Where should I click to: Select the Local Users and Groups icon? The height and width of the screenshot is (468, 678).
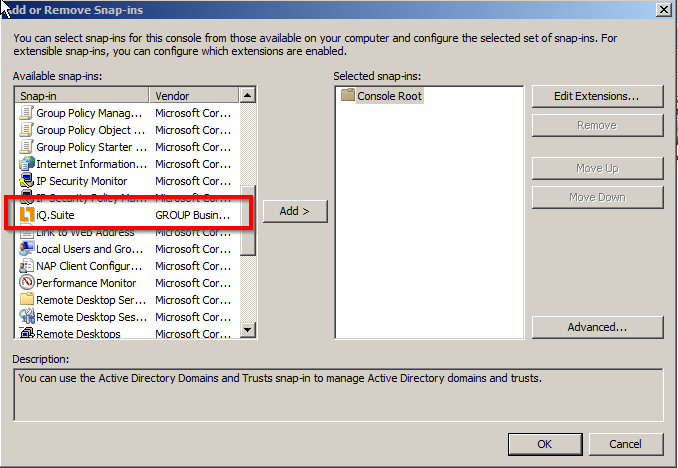tap(27, 249)
